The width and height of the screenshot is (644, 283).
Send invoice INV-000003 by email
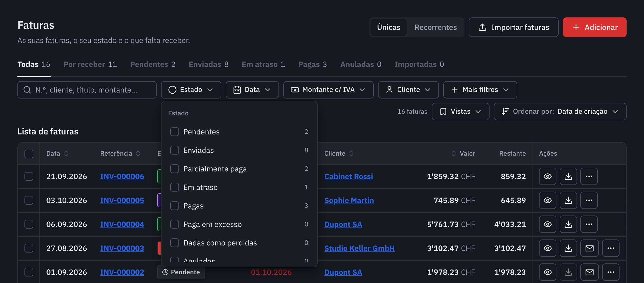coord(589,248)
